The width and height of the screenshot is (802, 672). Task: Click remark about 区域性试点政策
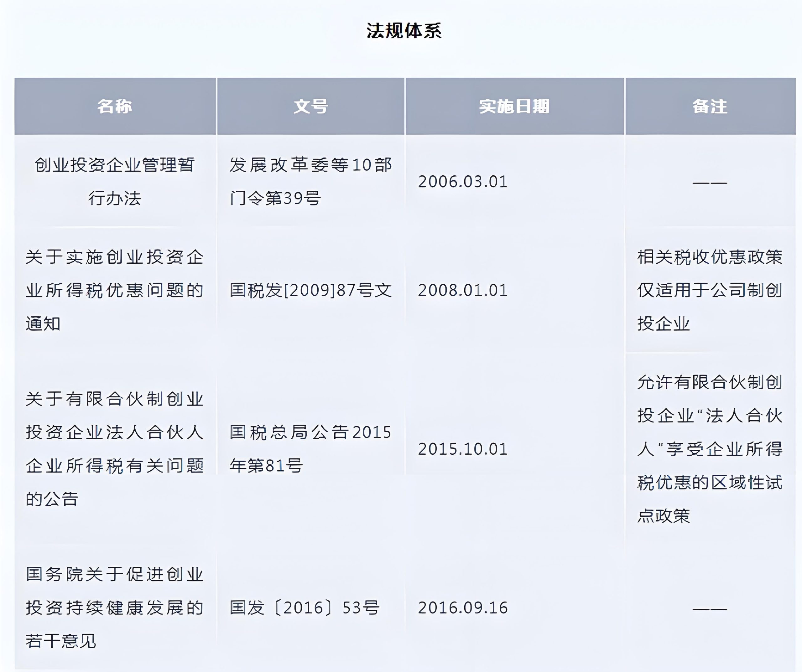pyautogui.click(x=710, y=449)
